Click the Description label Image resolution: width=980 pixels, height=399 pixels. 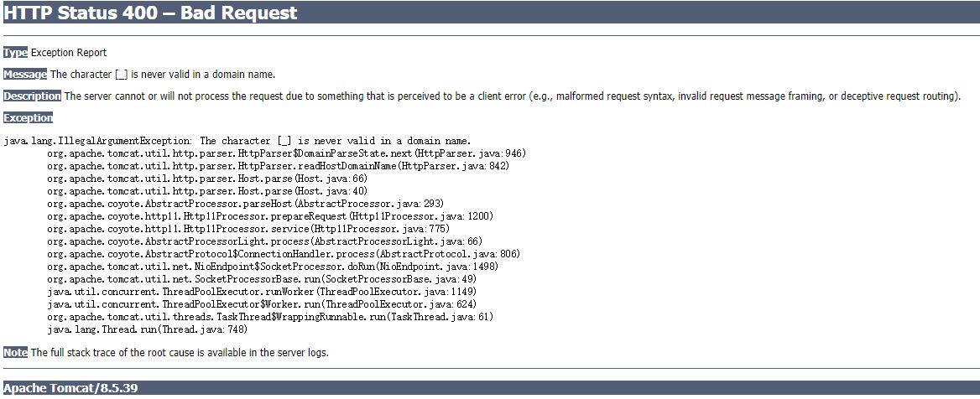(x=32, y=96)
